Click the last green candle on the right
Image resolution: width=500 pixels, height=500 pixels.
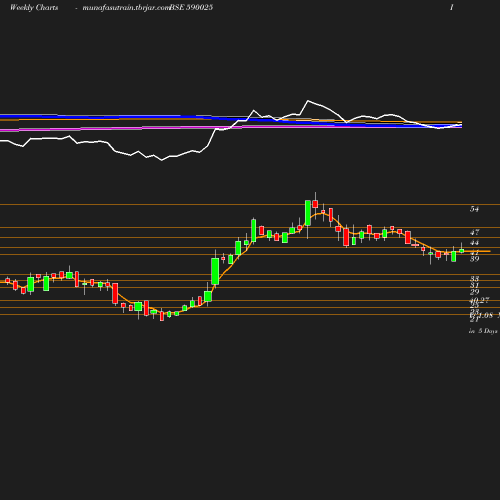click(462, 251)
